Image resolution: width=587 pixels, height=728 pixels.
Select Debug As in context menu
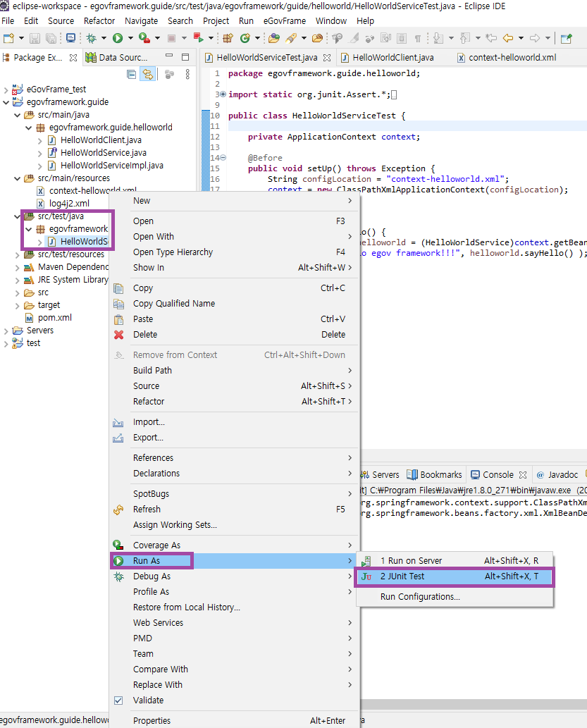pos(234,576)
